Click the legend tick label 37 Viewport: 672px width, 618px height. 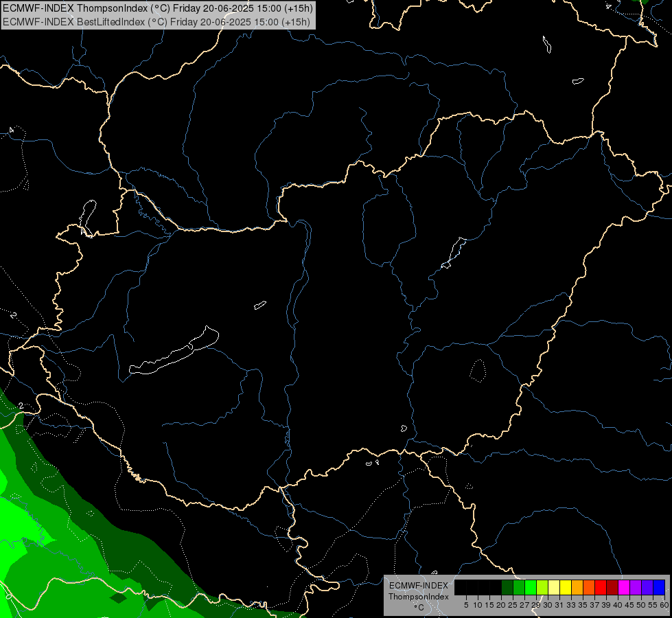click(x=594, y=605)
